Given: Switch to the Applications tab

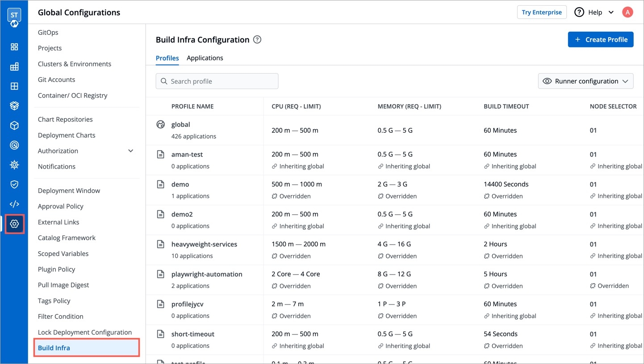Looking at the screenshot, I should point(205,58).
